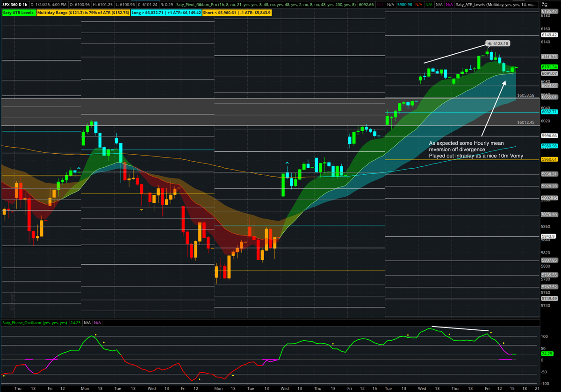Click the 5807.85 price axis bubble
This screenshot has height=392, width=561.
[549, 260]
